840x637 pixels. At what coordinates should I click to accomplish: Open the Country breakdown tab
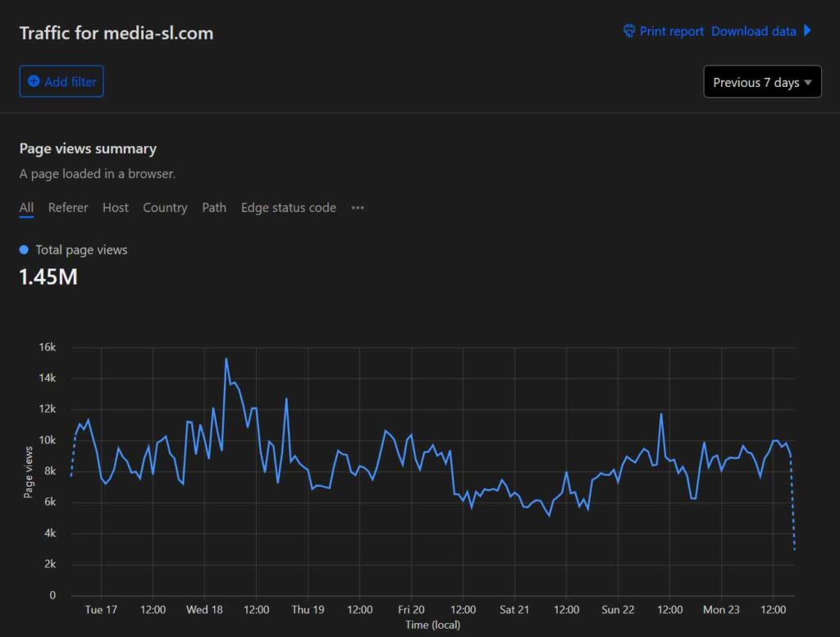pos(165,208)
